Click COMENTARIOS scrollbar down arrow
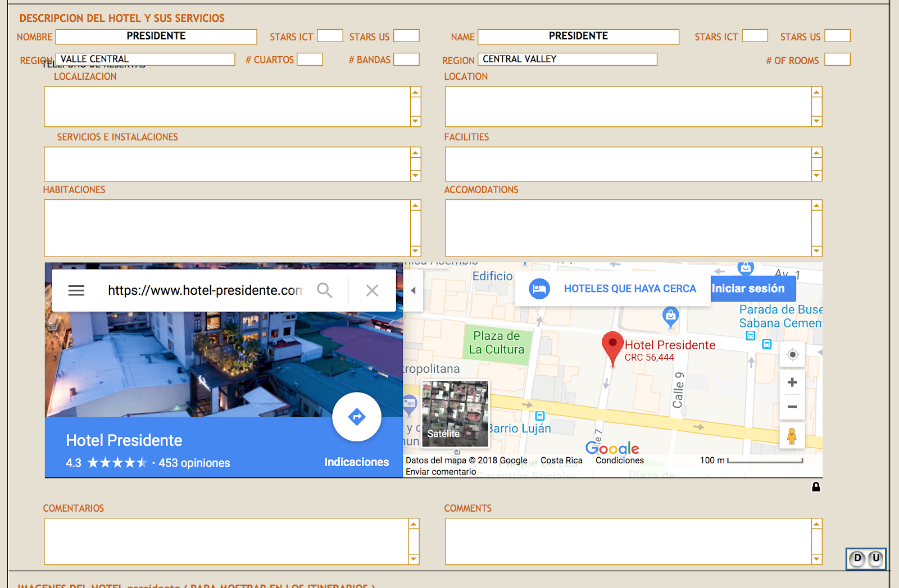899x588 pixels. point(414,559)
